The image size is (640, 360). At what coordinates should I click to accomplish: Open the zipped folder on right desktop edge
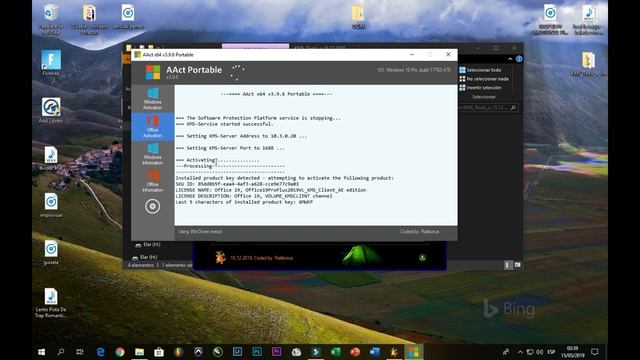coord(588,64)
